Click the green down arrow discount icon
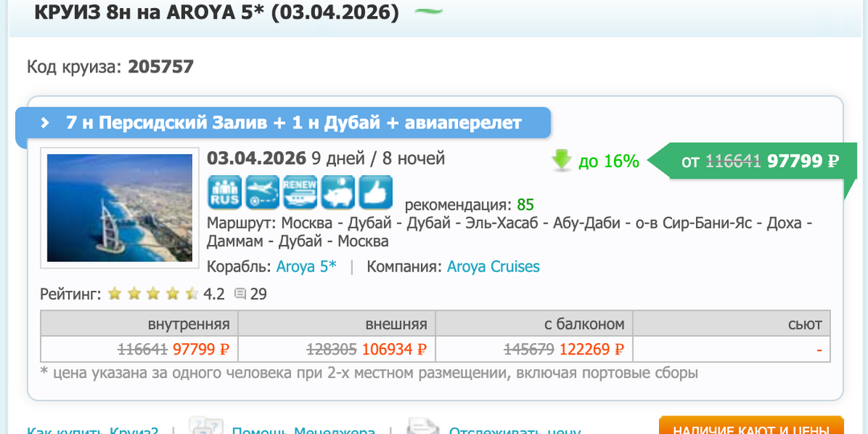 point(561,161)
